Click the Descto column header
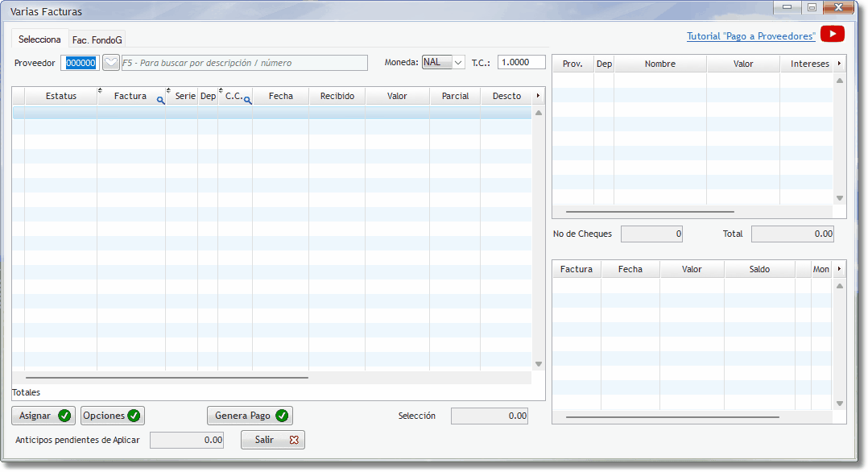 click(506, 96)
